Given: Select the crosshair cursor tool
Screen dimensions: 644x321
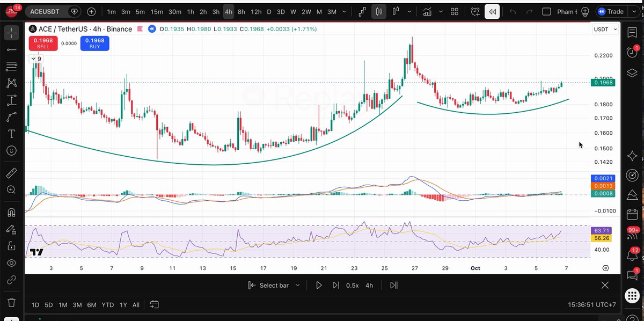Looking at the screenshot, I should pos(11,33).
